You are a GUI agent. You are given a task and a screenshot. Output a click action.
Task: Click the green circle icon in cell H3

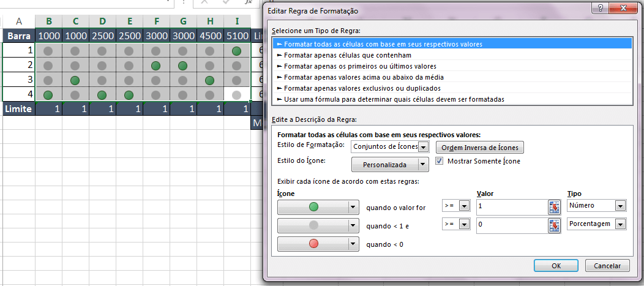[209, 80]
